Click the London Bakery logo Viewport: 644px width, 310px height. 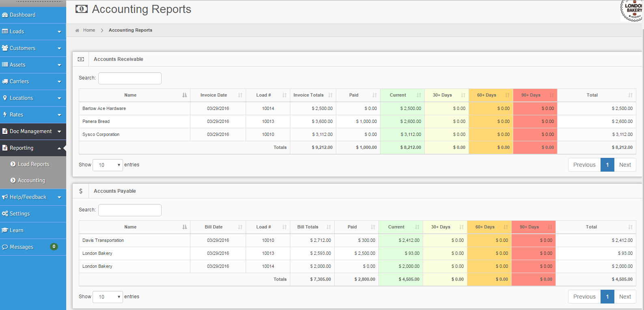[632, 10]
